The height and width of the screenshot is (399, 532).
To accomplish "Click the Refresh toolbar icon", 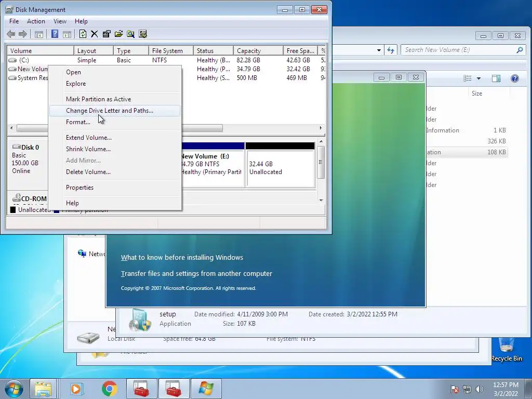I will click(83, 34).
